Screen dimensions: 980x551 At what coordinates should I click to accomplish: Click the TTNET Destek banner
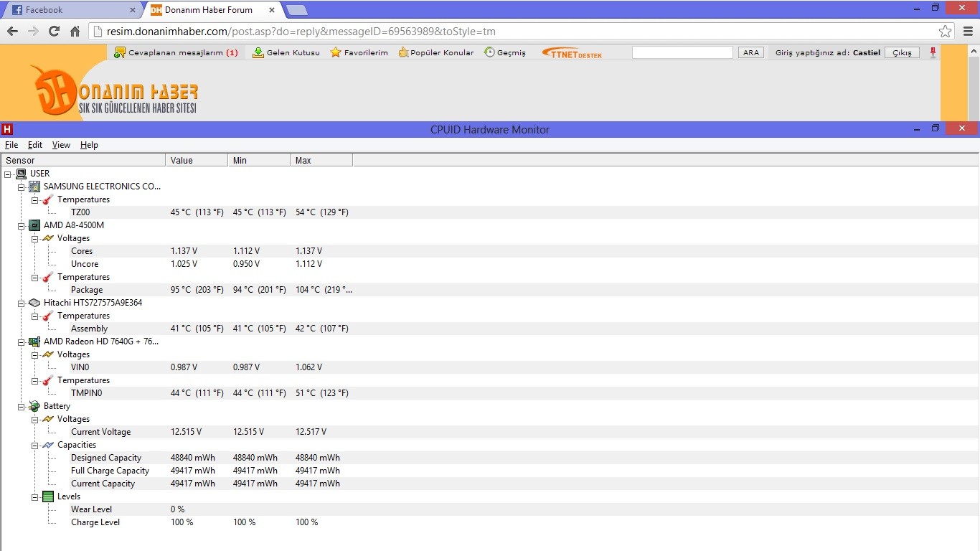tap(572, 52)
